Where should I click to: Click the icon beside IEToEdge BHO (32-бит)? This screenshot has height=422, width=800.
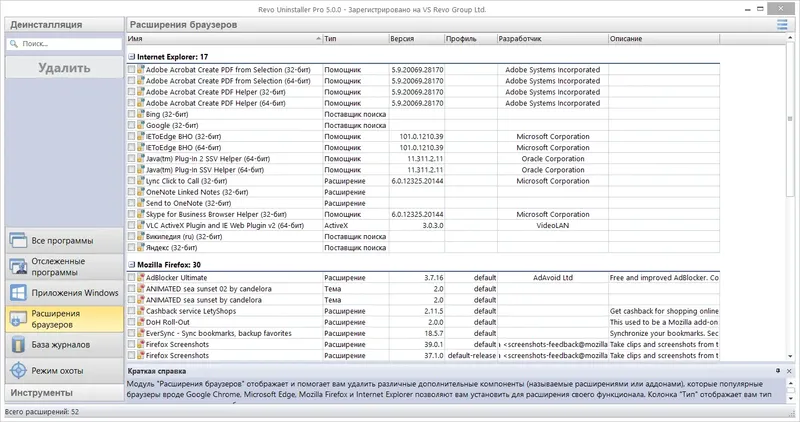tap(141, 136)
